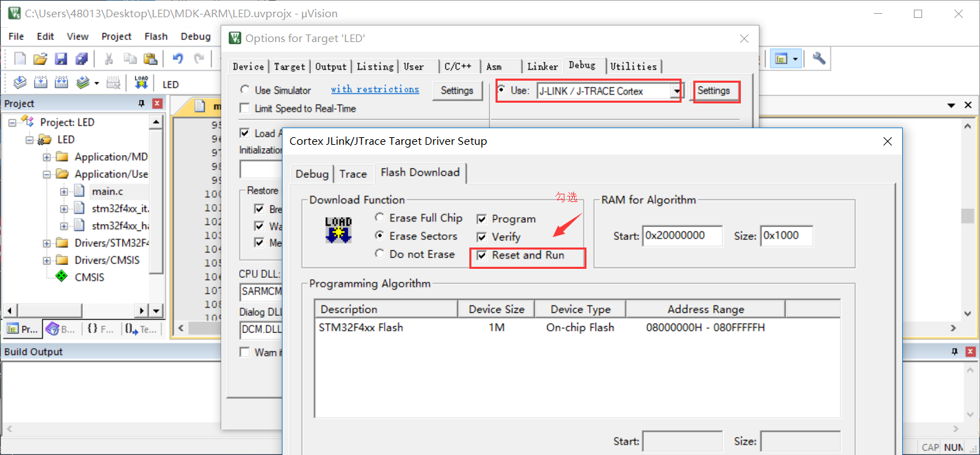Screen dimensions: 980x455
Task: Collapse the Application/User folder node
Action: pyautogui.click(x=47, y=174)
